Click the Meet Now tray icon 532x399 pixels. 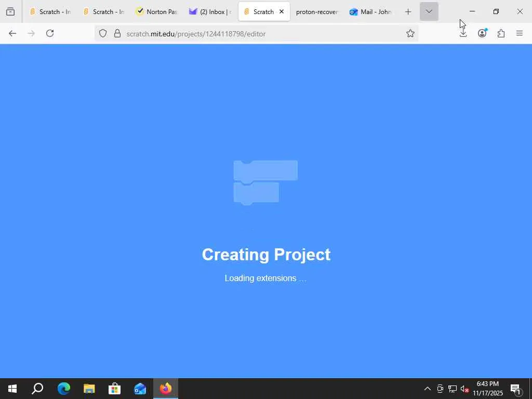pyautogui.click(x=440, y=389)
